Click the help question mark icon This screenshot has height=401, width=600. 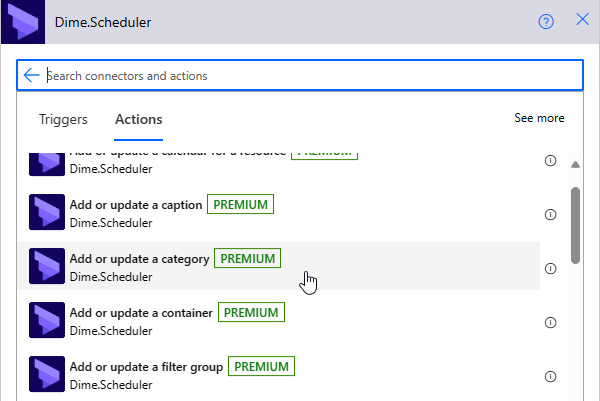(546, 21)
